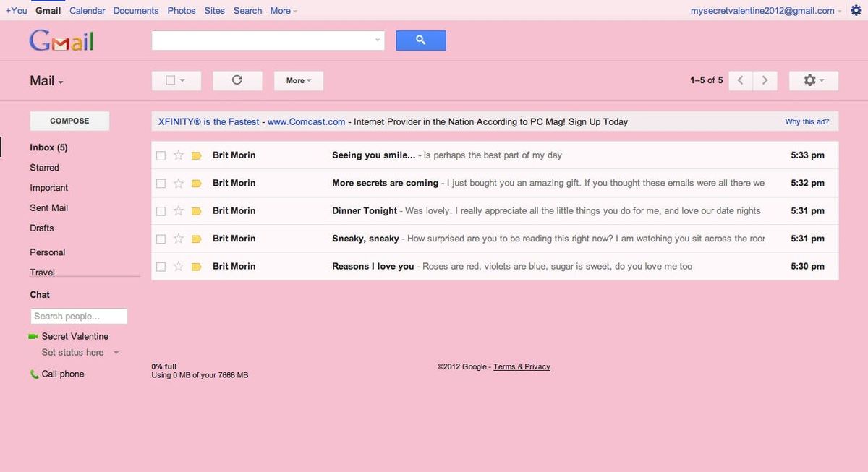Open Gmail settings gear
The image size is (868, 472).
(809, 80)
